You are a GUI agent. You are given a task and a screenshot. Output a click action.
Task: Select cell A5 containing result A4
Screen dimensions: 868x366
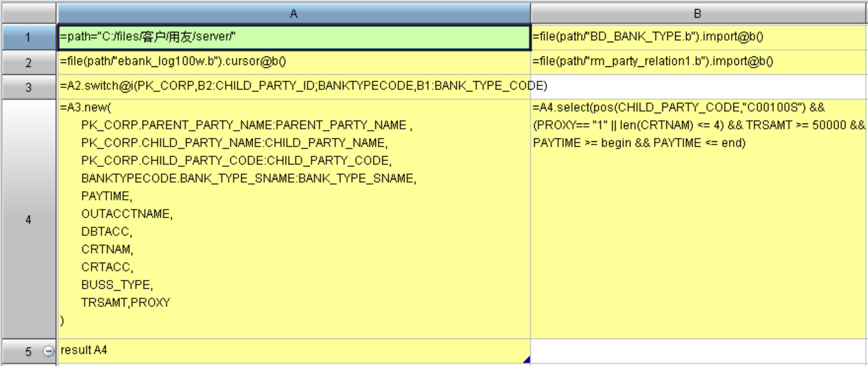[x=294, y=351]
